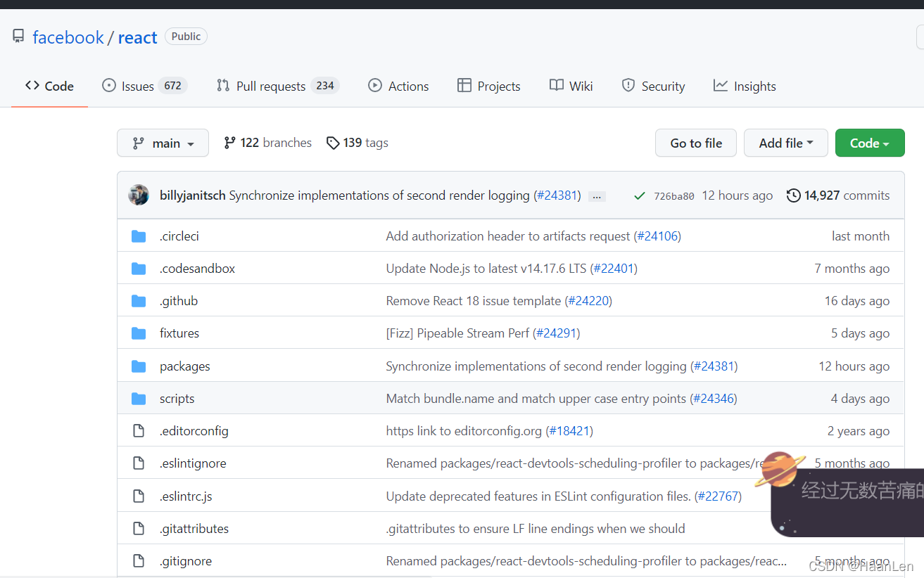Click the file icon for .eslintignore
Image resolution: width=924 pixels, height=578 pixels.
139,463
